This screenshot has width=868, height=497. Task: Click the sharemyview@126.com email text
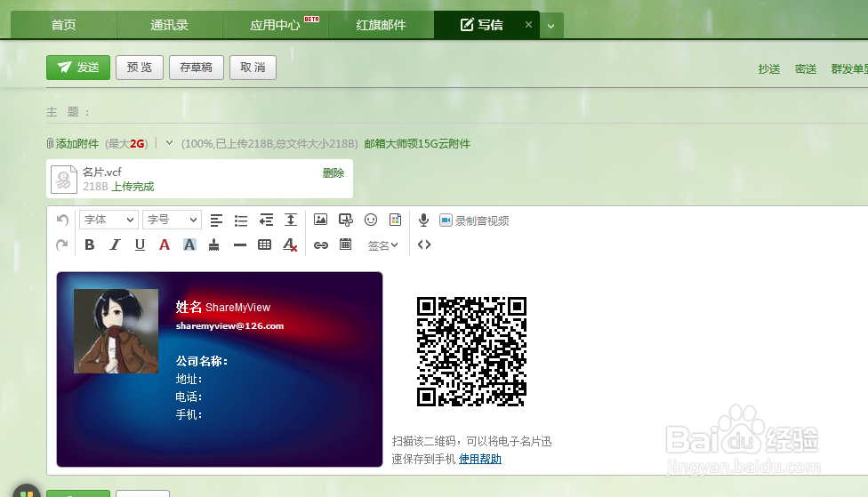coord(229,326)
